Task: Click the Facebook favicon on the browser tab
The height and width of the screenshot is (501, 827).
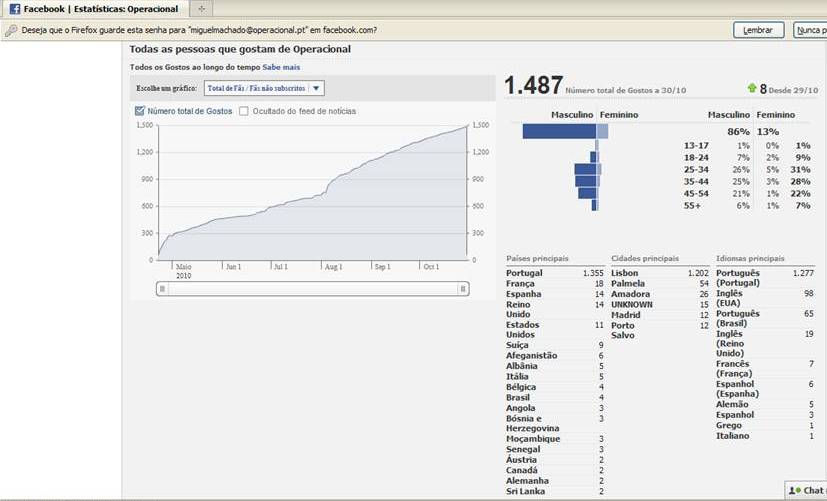Action: 15,9
